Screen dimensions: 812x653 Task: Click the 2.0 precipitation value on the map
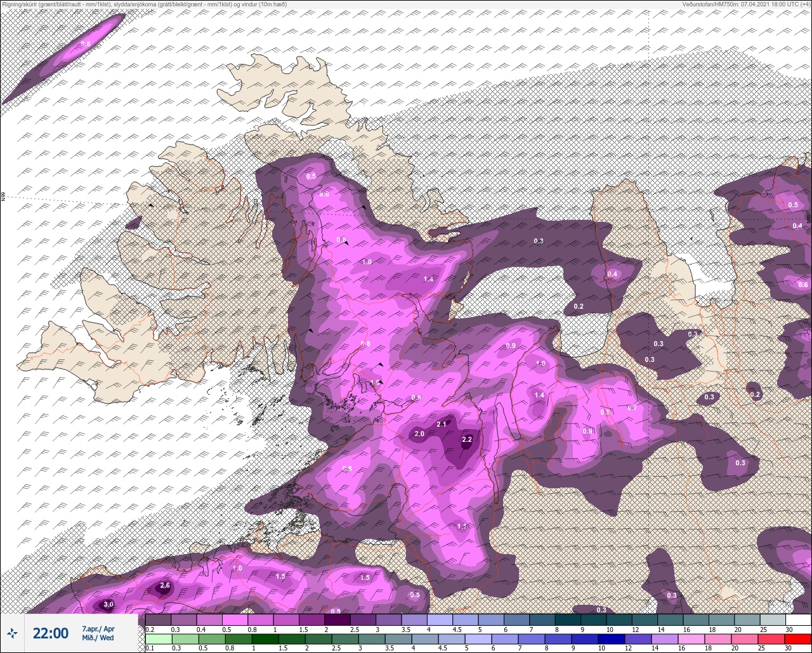tap(419, 434)
